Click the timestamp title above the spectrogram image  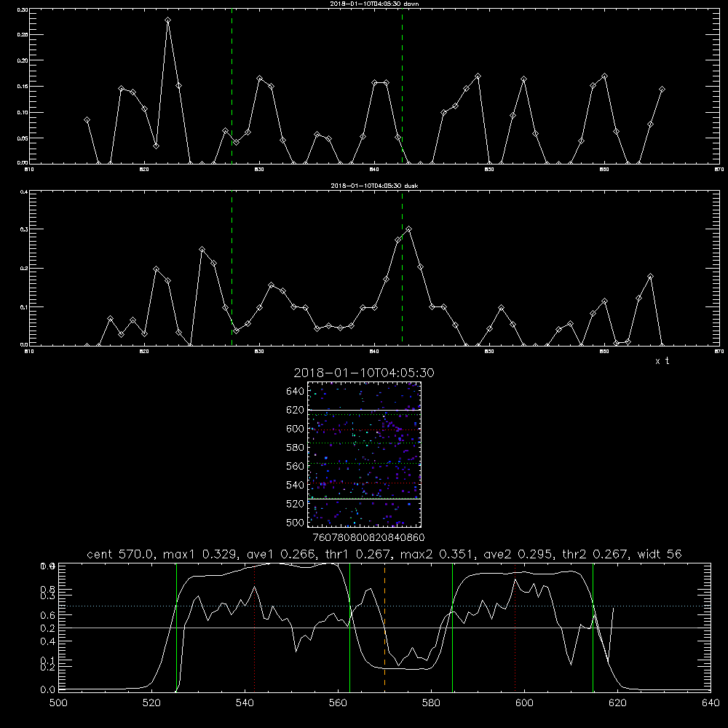coord(364,373)
